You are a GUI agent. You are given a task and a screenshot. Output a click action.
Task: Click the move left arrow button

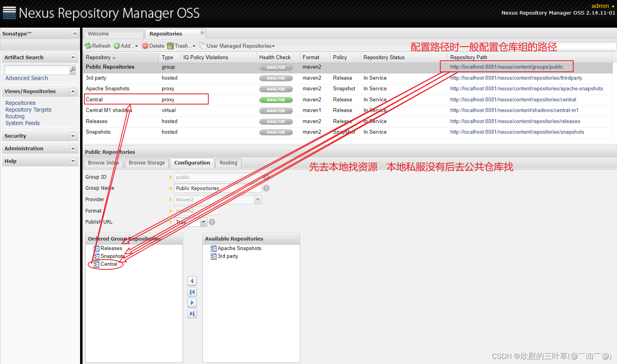coord(192,281)
